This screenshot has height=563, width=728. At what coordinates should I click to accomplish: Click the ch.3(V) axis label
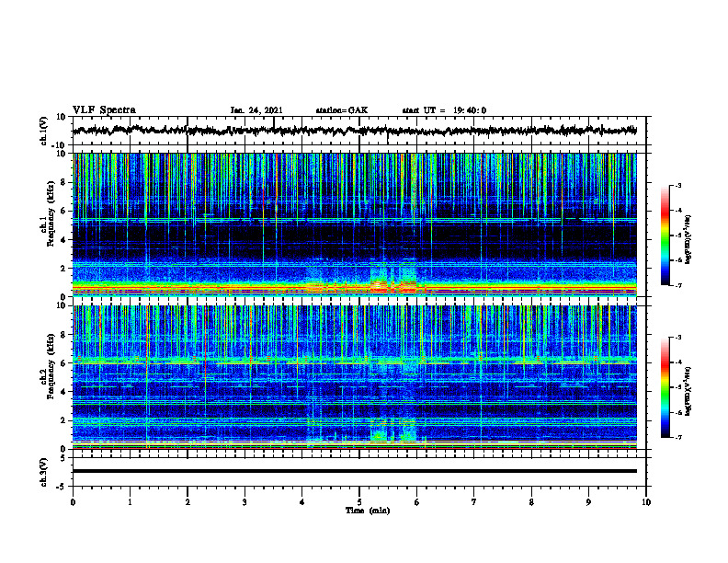pyautogui.click(x=44, y=472)
